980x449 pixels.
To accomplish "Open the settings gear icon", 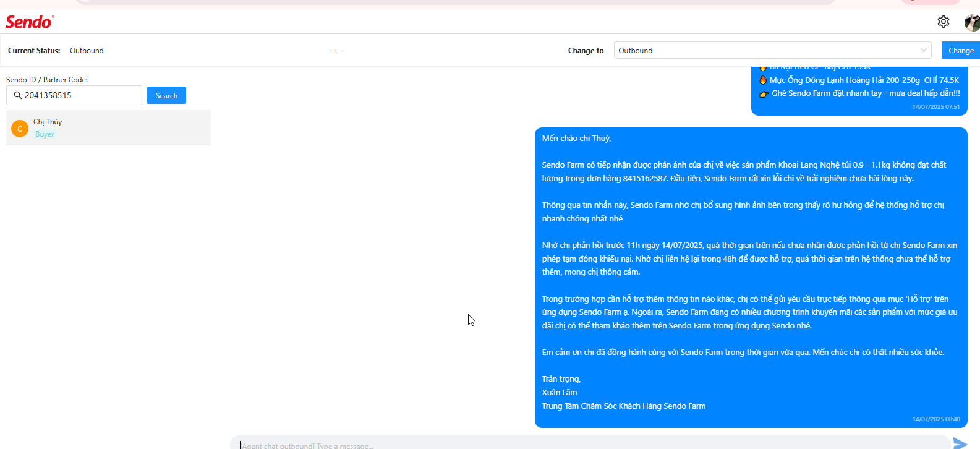I will 943,22.
